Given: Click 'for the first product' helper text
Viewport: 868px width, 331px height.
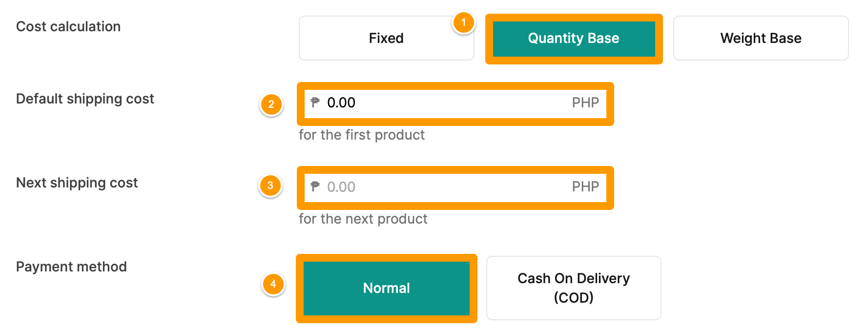Looking at the screenshot, I should coord(362,135).
